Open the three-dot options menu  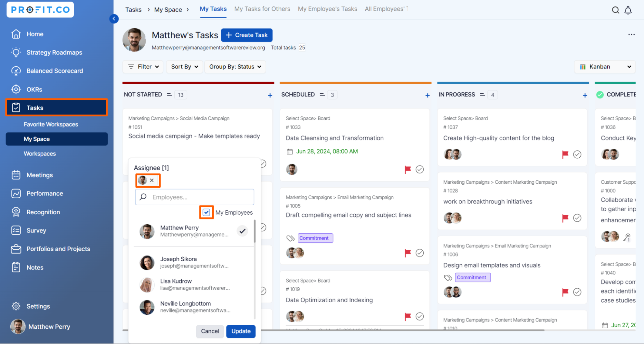(x=631, y=34)
